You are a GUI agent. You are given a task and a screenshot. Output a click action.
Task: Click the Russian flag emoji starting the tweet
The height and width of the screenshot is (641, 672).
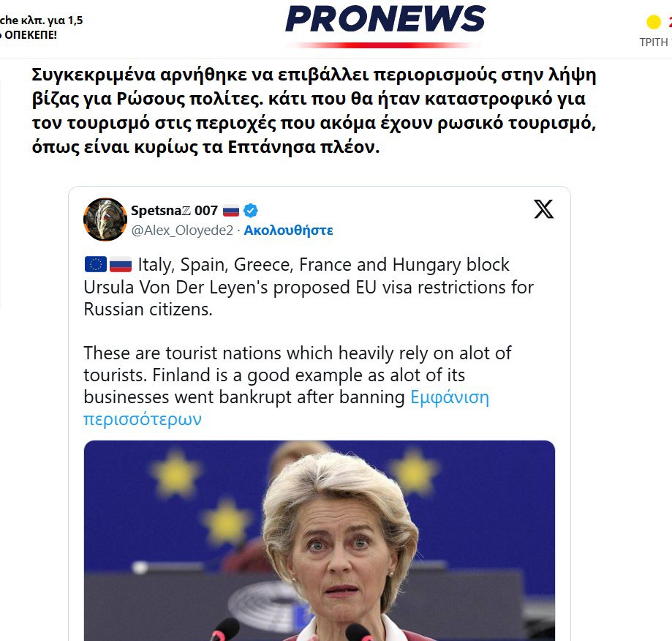coord(121,265)
